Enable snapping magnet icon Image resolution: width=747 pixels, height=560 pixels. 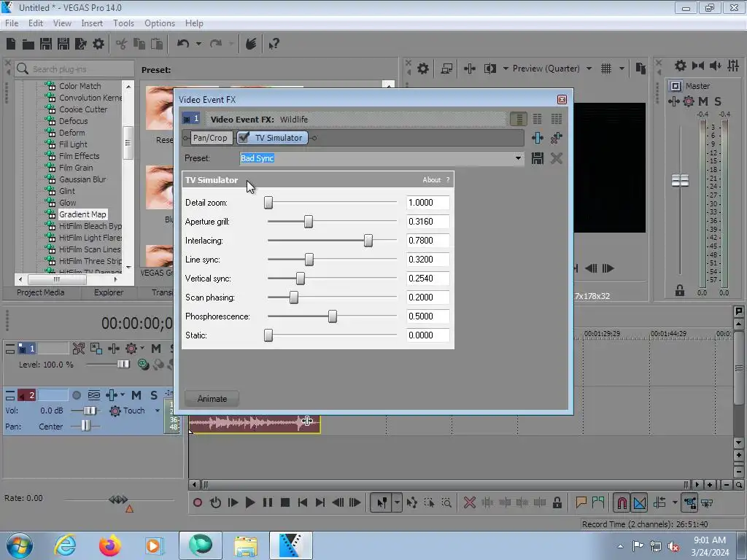[x=622, y=502]
